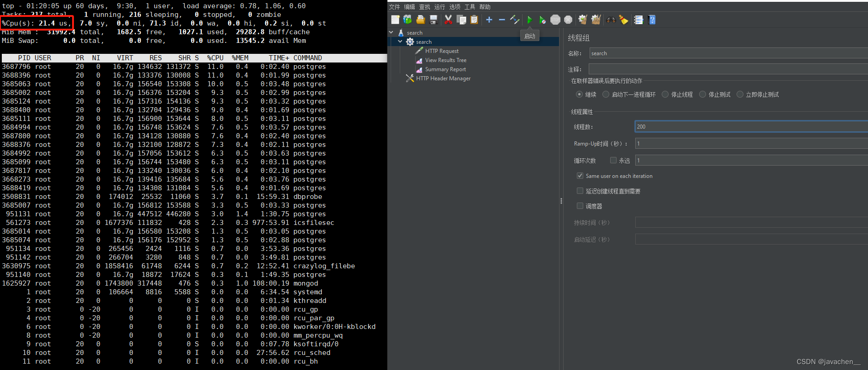This screenshot has height=370, width=868.
Task: Click the New test plan icon in JMeter
Action: pos(395,20)
